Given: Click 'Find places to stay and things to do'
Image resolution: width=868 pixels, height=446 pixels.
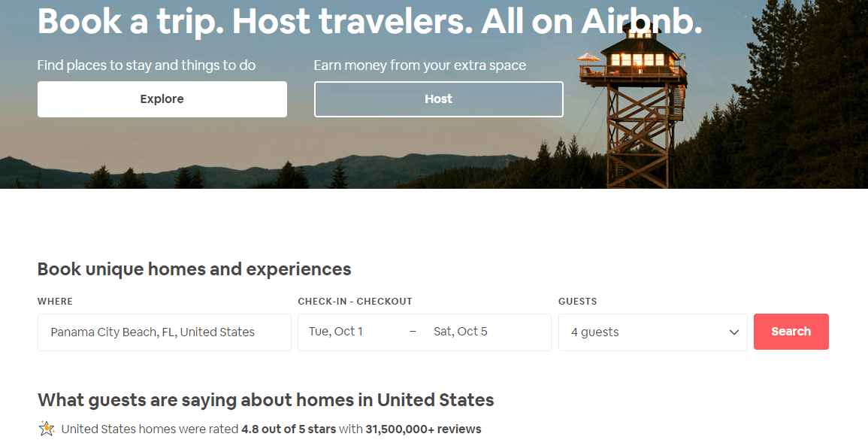Looking at the screenshot, I should point(147,65).
